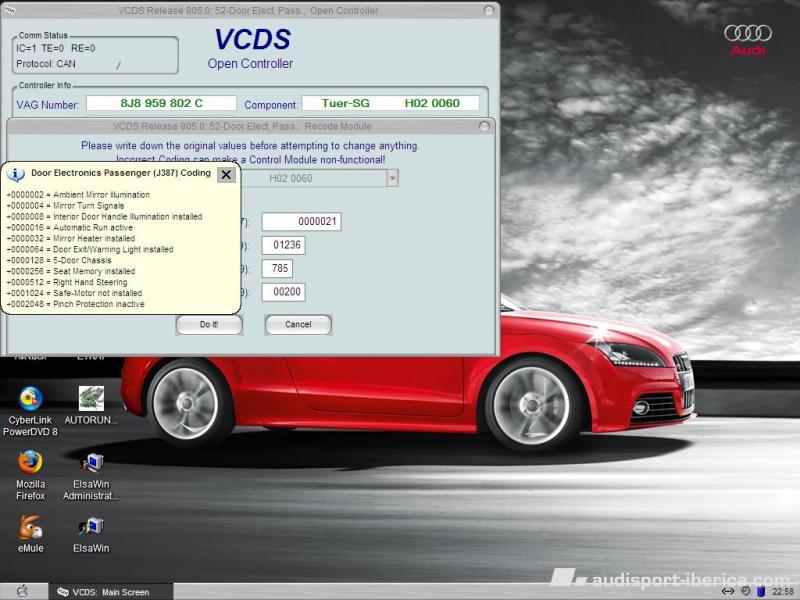Click '+0000002 = Ambient Mirror Illumination' line
The height and width of the screenshot is (600, 800).
point(78,195)
